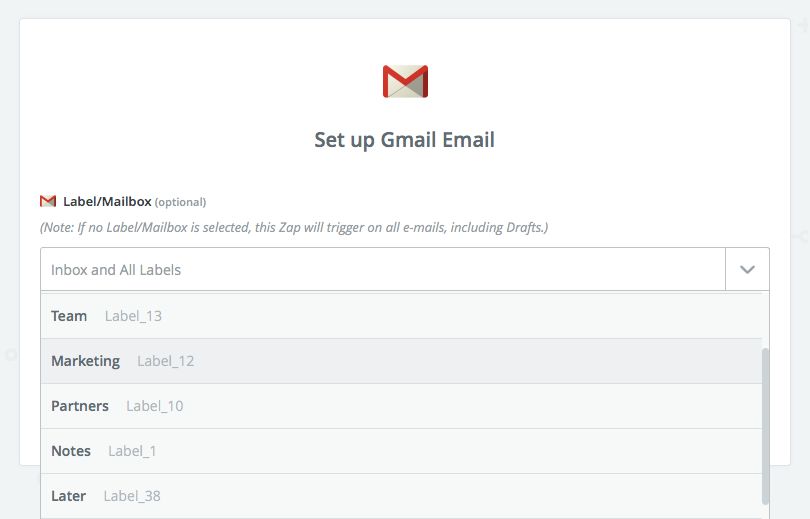Click the Label_12 identifier text
Image resolution: width=810 pixels, height=519 pixels.
pyautogui.click(x=165, y=361)
